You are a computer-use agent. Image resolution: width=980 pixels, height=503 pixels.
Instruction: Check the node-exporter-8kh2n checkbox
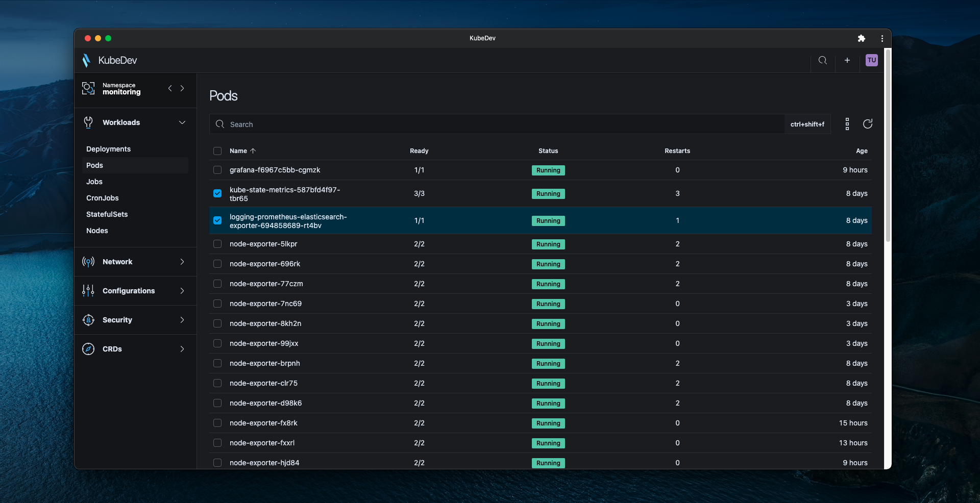tap(217, 323)
